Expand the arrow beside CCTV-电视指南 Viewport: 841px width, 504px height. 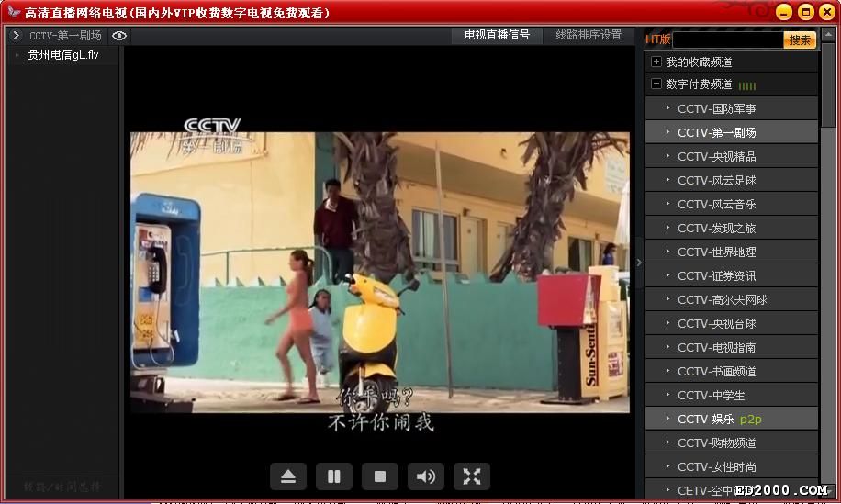(667, 347)
